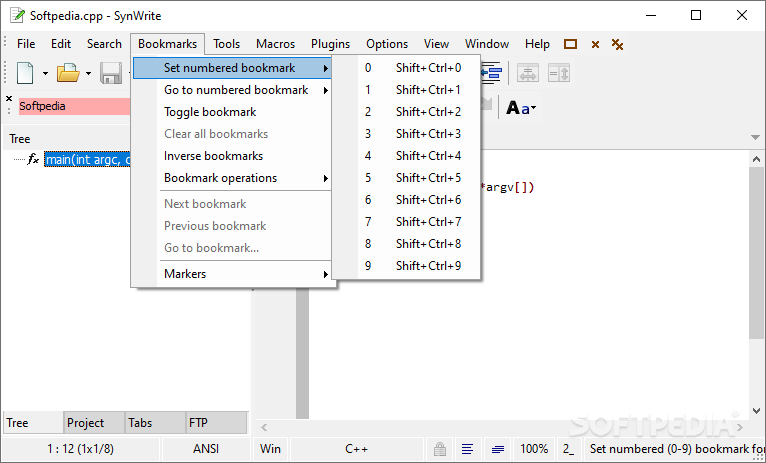This screenshot has height=463, width=766.
Task: Expand the Markers submenu
Action: pos(326,274)
